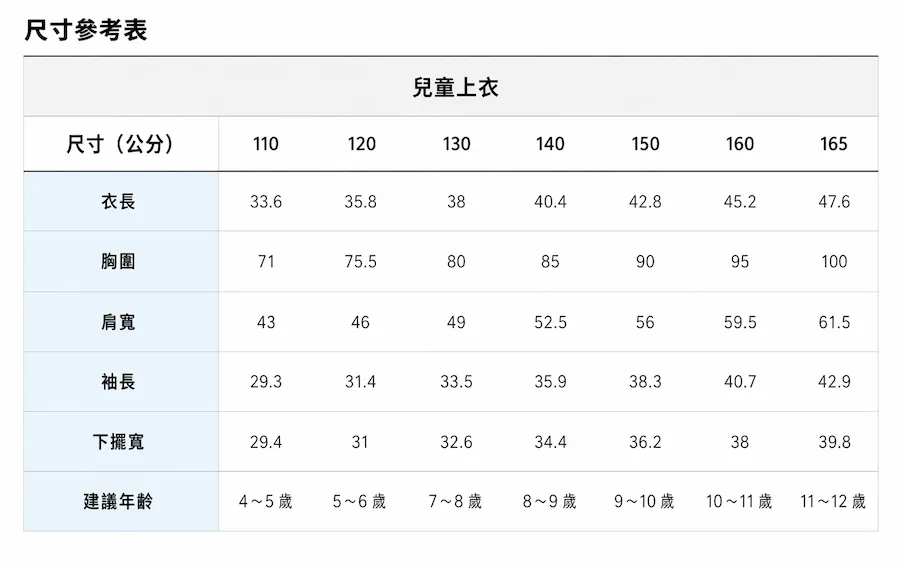Select the 160 size column header
Viewport: 900px width, 569px height.
coord(740,144)
